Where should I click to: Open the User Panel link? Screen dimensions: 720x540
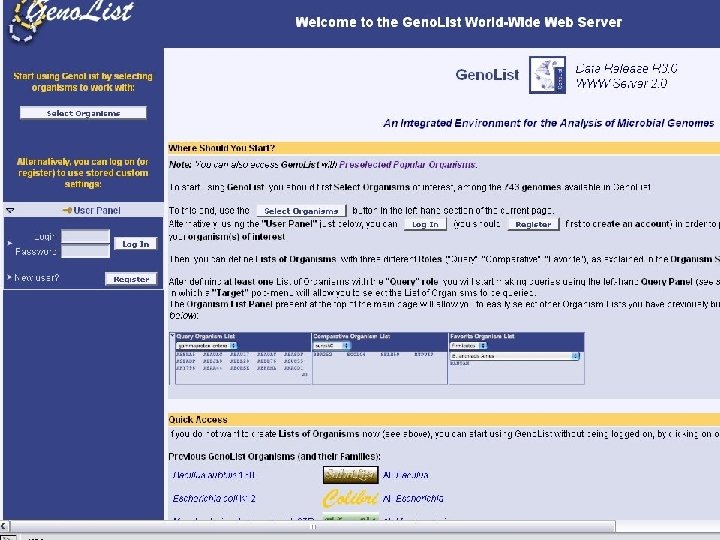click(96, 210)
